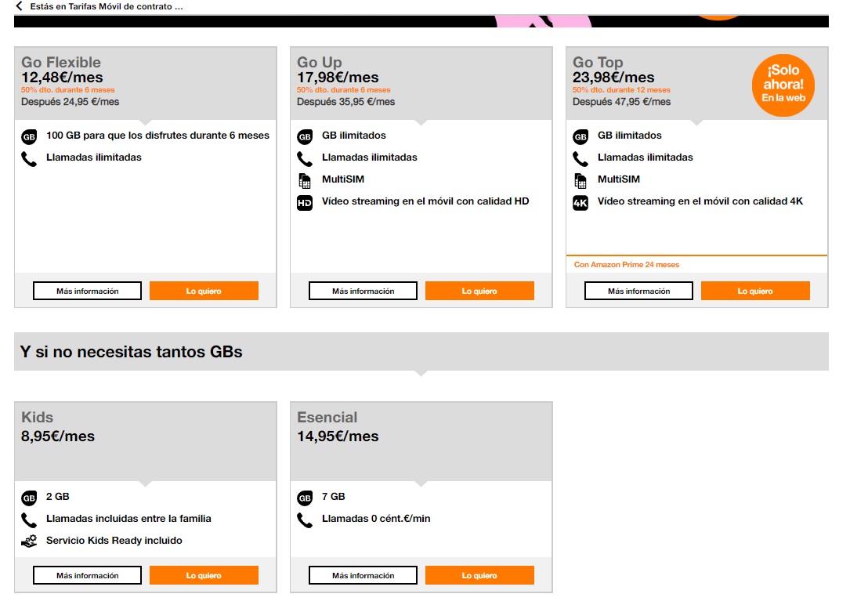
Task: Click 'Llamadas 0 cént.€/min' text
Action: tap(376, 519)
